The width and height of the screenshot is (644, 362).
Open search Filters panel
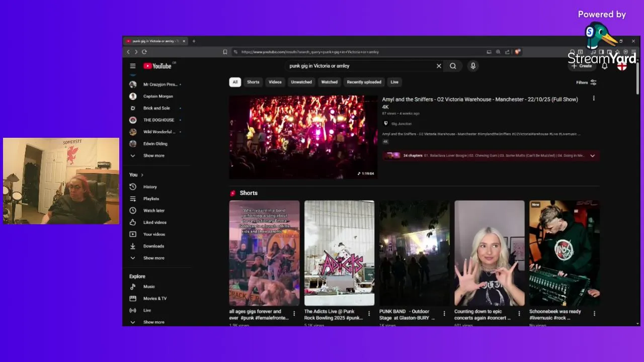(587, 82)
